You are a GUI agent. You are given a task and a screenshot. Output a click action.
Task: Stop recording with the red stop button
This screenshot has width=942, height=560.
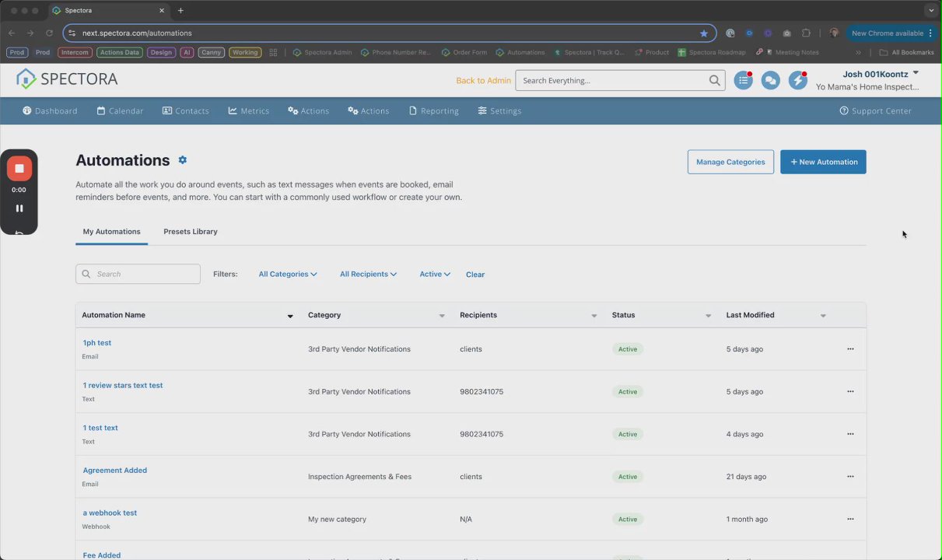point(19,169)
